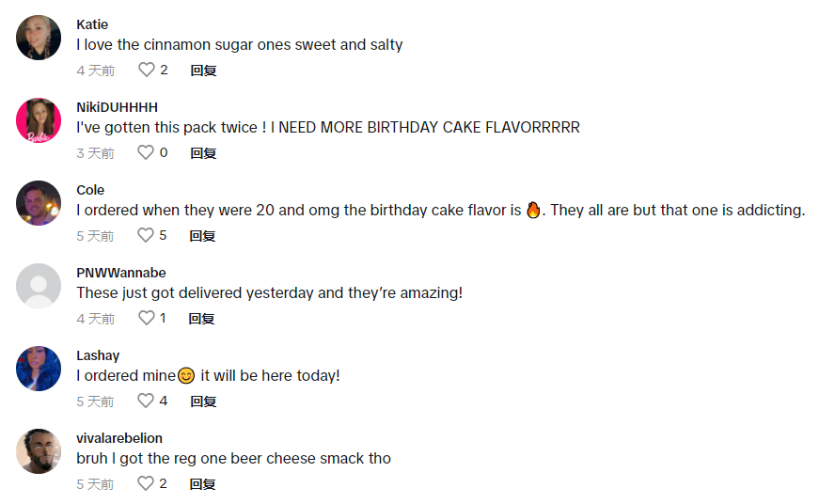
Task: Like vivalarebelion's beer cheese comment
Action: (x=147, y=483)
